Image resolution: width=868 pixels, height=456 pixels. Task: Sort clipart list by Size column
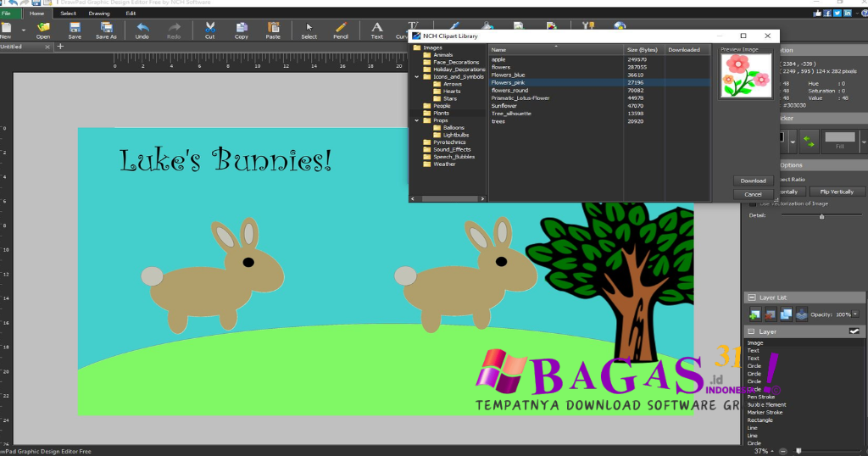(x=644, y=50)
